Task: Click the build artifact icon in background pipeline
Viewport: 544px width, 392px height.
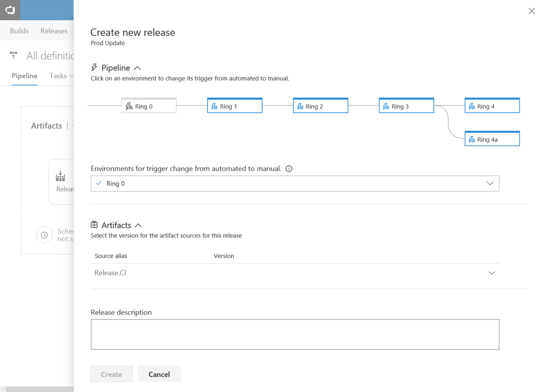Action: 60,176
